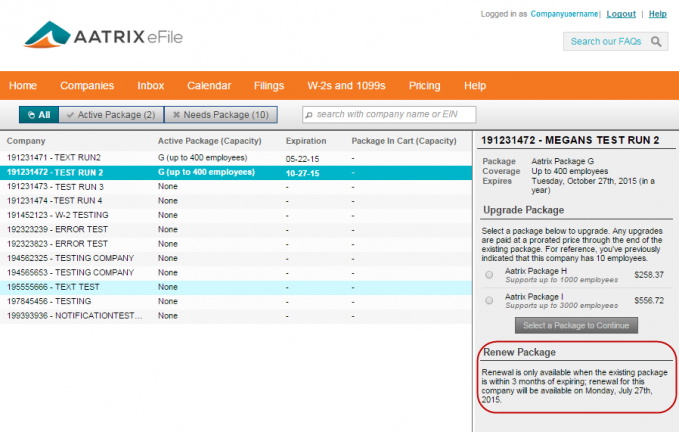
Task: Select Aatrix Package H radio button
Action: [489, 275]
